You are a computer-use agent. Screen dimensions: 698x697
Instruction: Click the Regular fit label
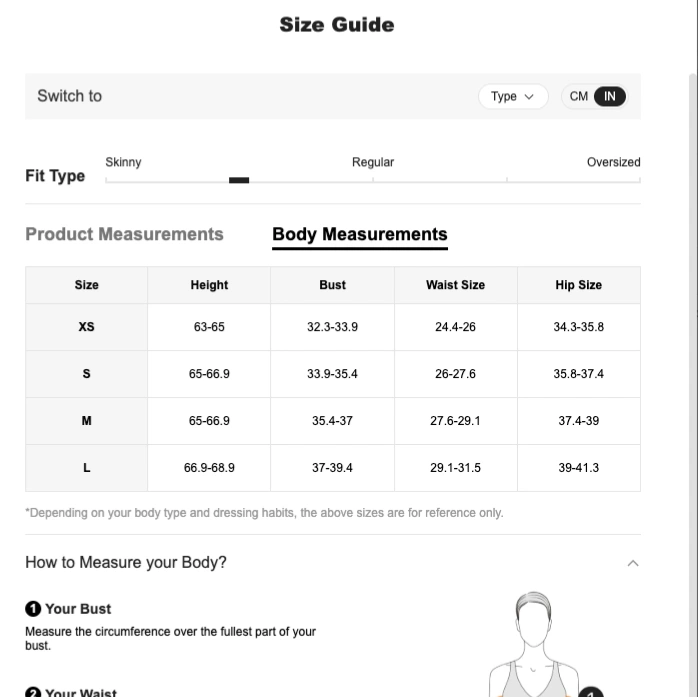coord(373,162)
